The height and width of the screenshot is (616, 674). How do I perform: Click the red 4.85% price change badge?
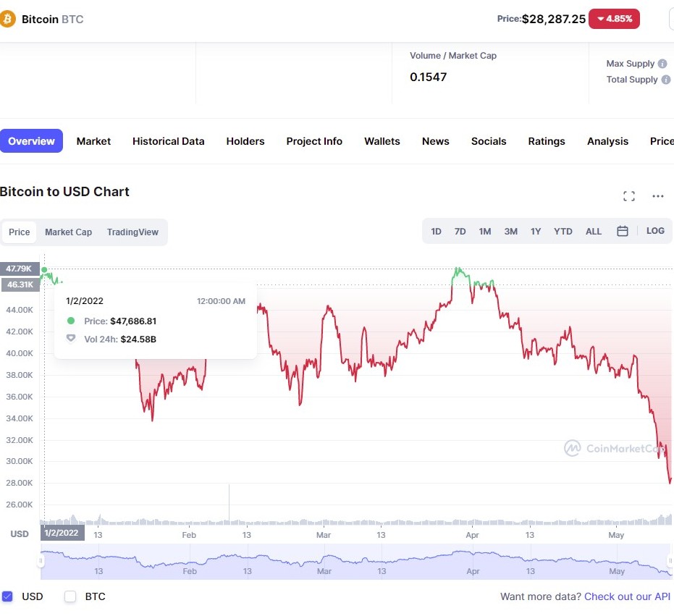click(x=615, y=19)
